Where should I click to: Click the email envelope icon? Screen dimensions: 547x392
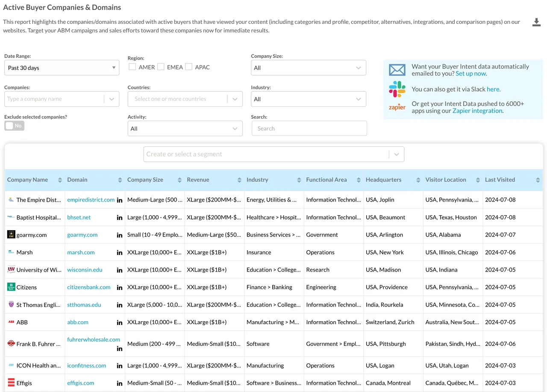pyautogui.click(x=397, y=69)
